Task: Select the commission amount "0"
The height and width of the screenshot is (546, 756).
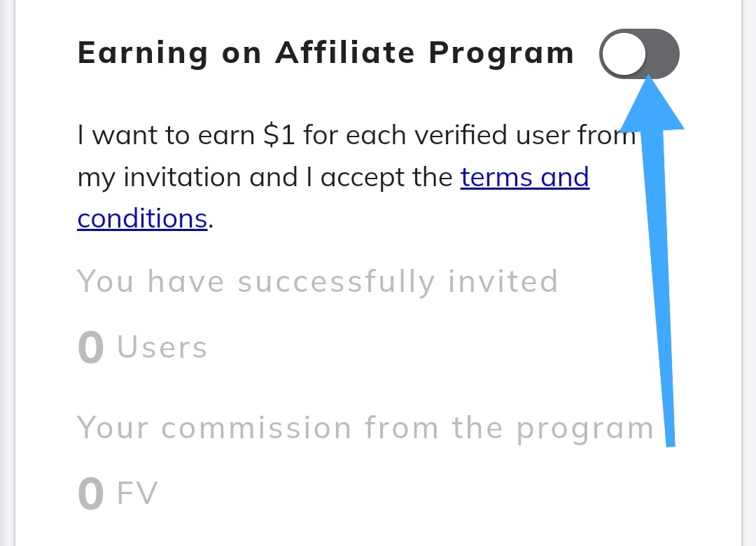Action: [91, 494]
